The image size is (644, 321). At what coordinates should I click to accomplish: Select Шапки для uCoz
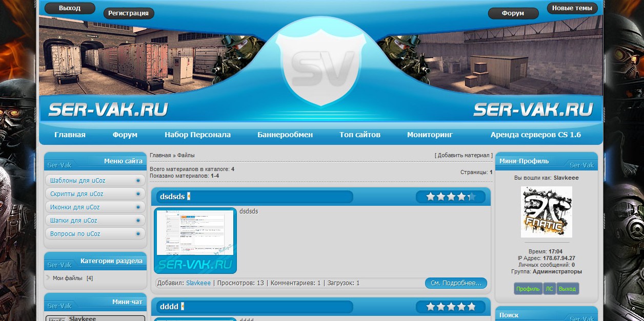pos(95,221)
